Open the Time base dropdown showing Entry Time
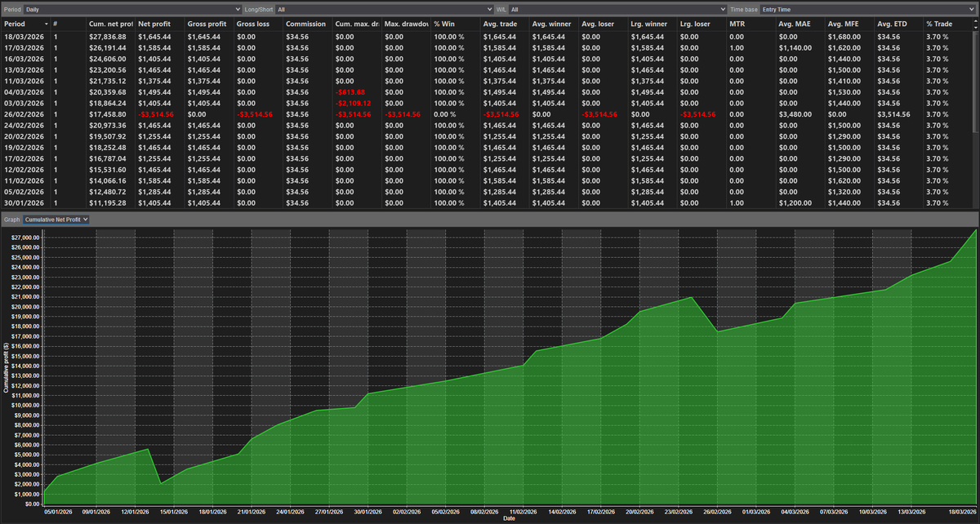This screenshot has width=980, height=524. tap(868, 9)
